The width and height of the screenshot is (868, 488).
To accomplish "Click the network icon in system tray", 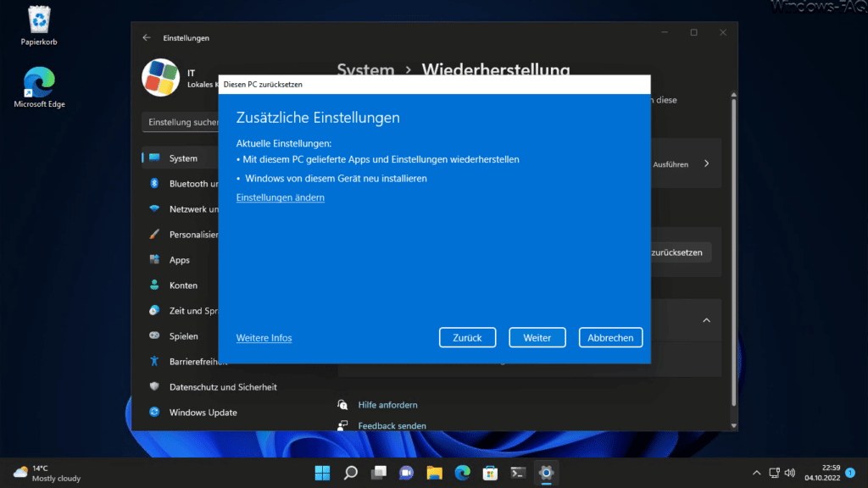I will click(x=774, y=473).
